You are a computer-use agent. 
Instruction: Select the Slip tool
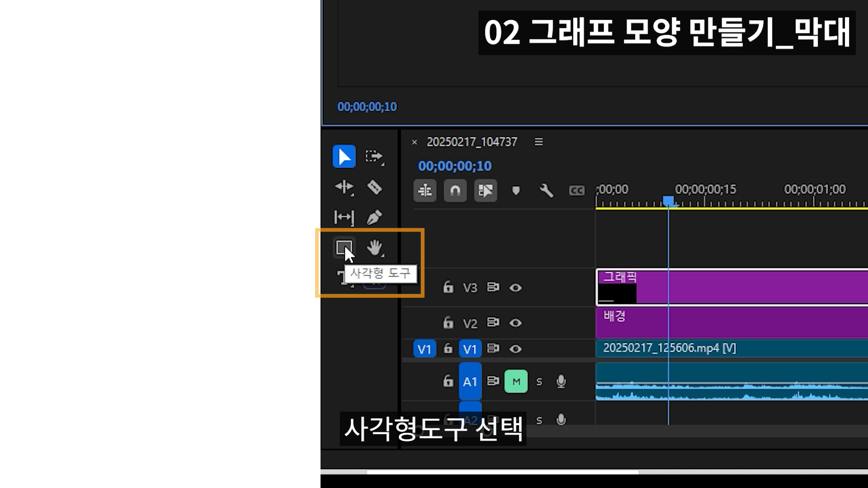click(x=344, y=217)
